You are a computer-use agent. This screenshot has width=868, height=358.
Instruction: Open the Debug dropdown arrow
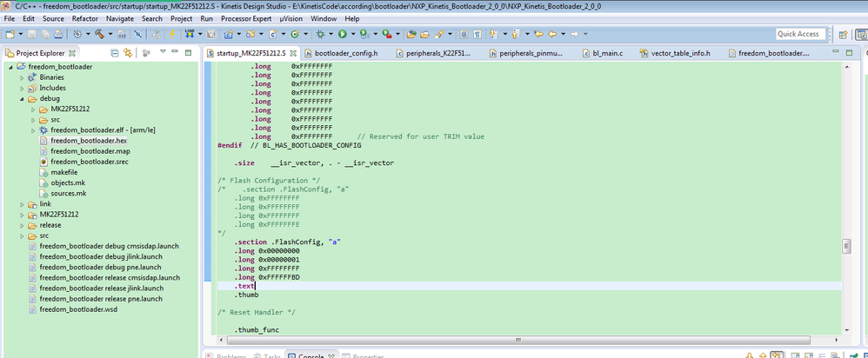331,34
